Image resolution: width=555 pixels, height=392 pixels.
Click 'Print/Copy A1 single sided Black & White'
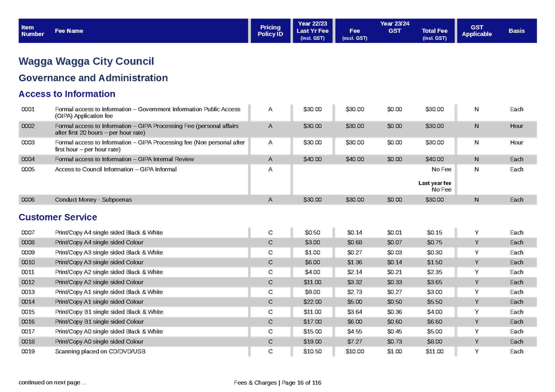tap(109, 292)
